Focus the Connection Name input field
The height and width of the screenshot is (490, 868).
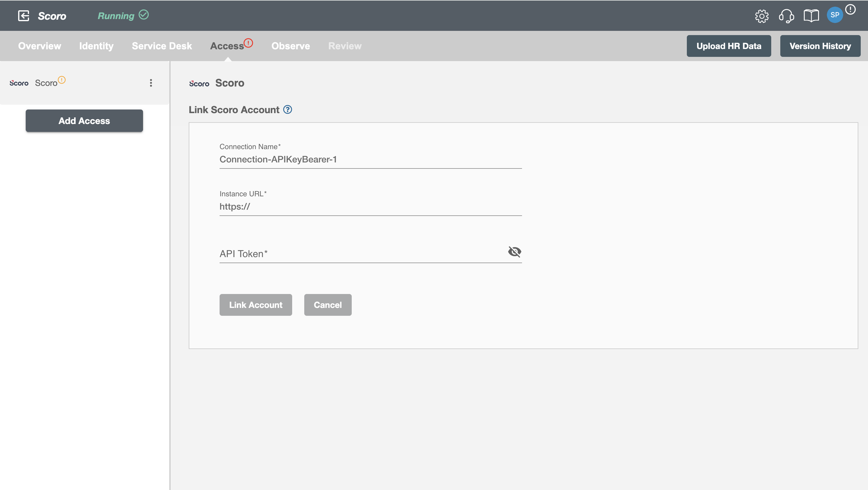[x=371, y=159]
